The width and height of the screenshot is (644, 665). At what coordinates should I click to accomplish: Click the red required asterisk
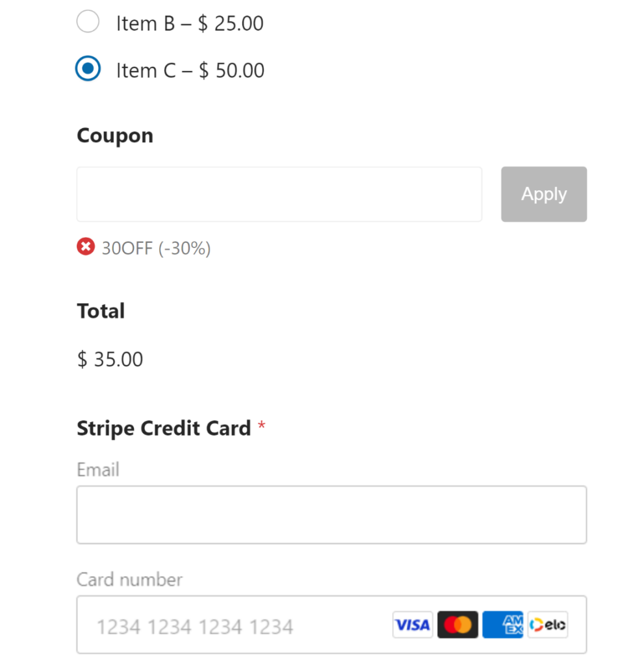click(261, 425)
